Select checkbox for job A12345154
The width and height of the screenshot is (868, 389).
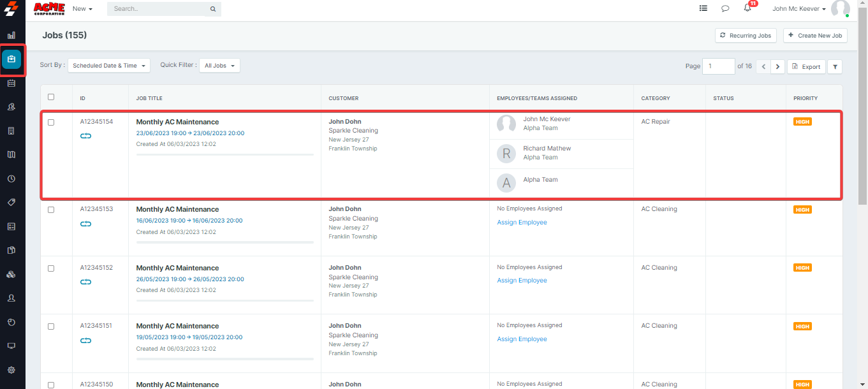click(x=51, y=122)
